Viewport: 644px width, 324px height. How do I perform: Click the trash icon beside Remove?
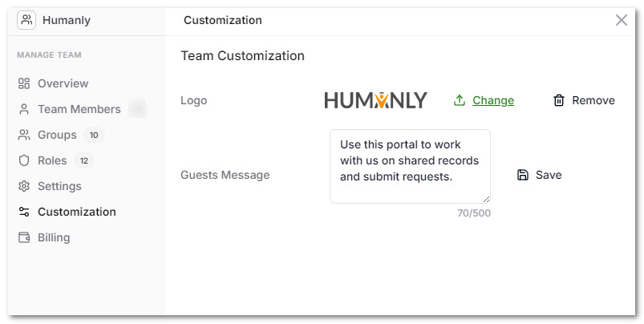559,100
